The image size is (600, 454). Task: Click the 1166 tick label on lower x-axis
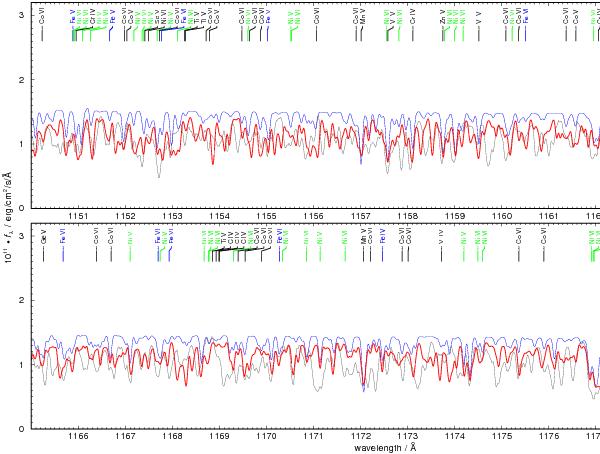pyautogui.click(x=77, y=437)
